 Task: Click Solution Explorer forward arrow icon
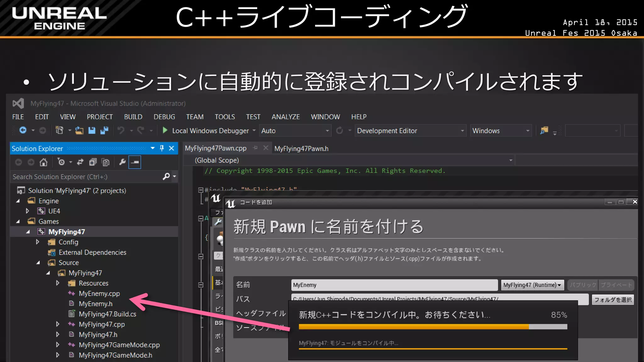[x=31, y=162]
